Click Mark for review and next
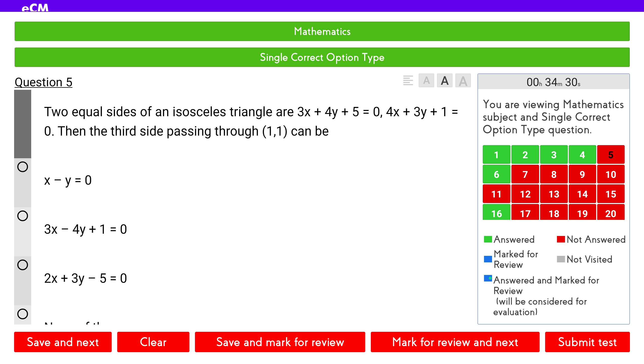The image size is (644, 364). (455, 342)
